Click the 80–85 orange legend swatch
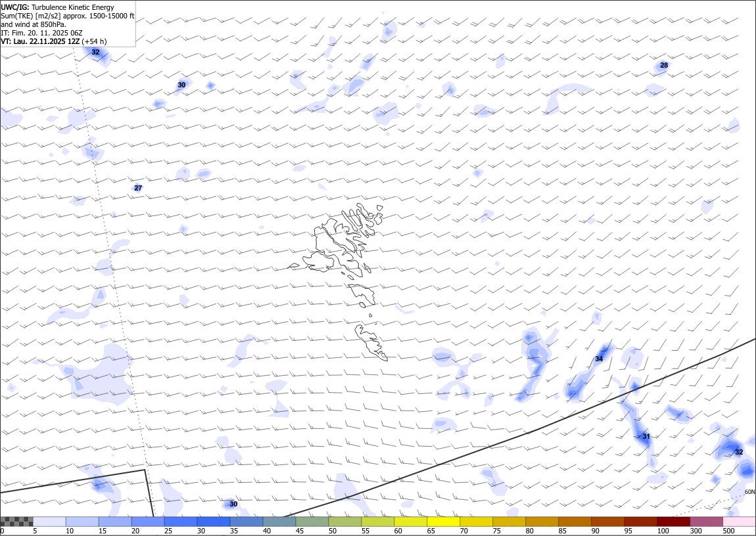Image resolution: width=756 pixels, height=536 pixels. click(542, 522)
